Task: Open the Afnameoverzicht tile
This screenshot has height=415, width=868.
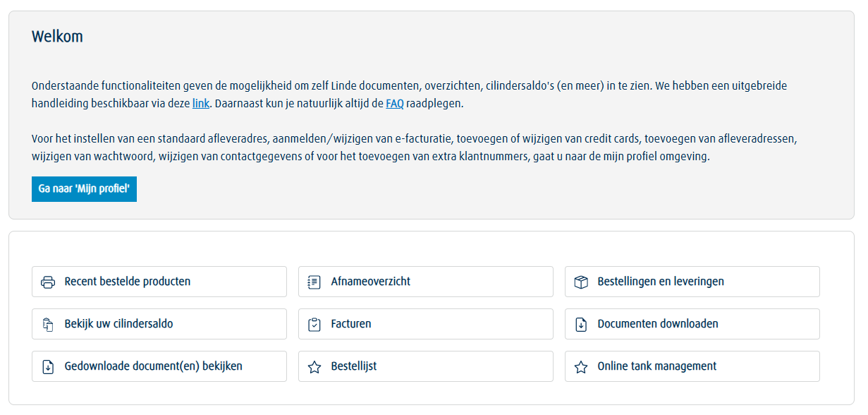Action: pos(425,281)
